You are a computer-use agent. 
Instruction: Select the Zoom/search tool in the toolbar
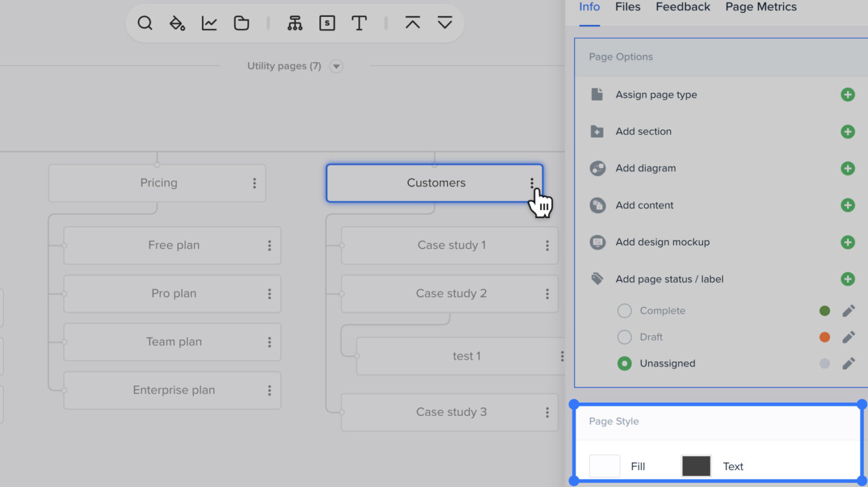[x=145, y=23]
